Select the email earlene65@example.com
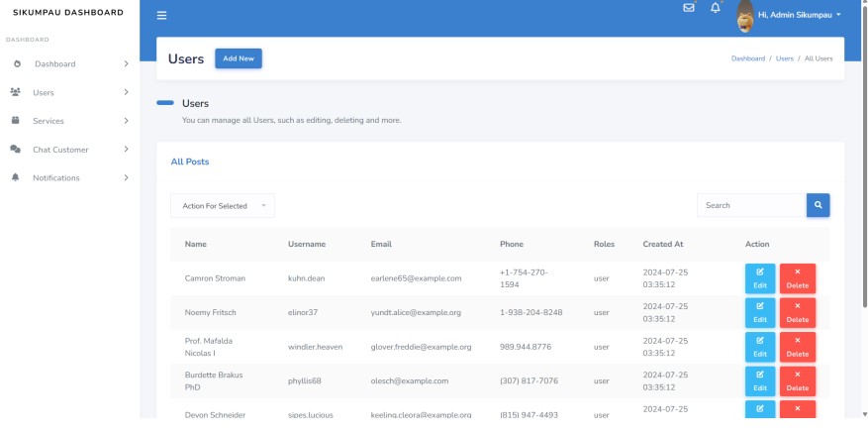 pos(416,278)
